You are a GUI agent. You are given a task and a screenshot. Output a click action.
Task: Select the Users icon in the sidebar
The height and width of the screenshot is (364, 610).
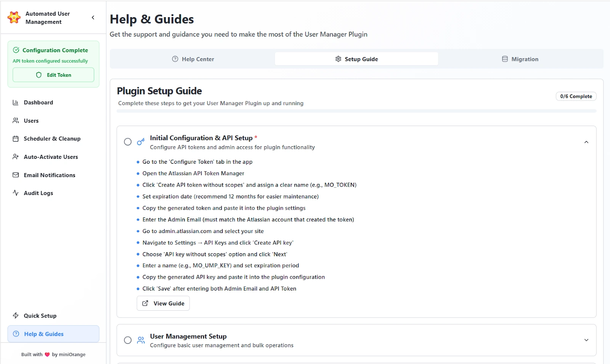pos(16,120)
